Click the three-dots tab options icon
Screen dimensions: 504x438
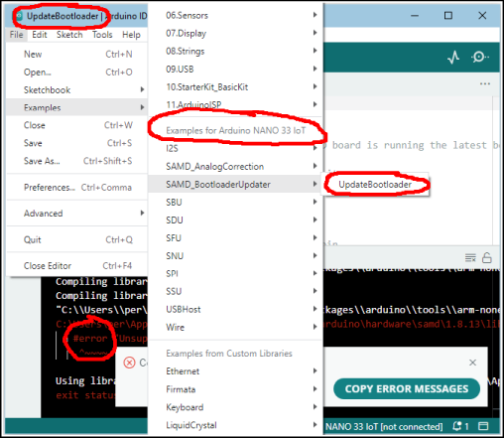click(x=485, y=83)
